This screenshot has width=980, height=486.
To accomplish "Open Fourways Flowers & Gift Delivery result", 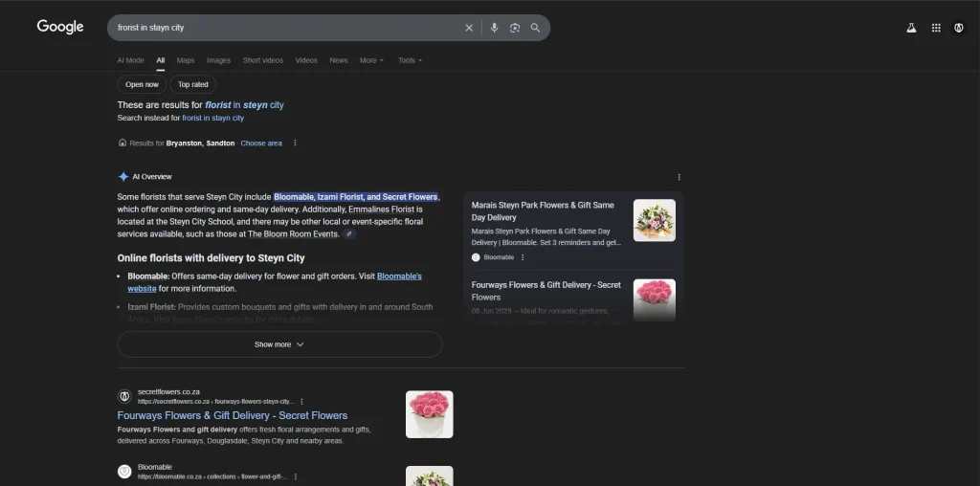I will [x=232, y=415].
